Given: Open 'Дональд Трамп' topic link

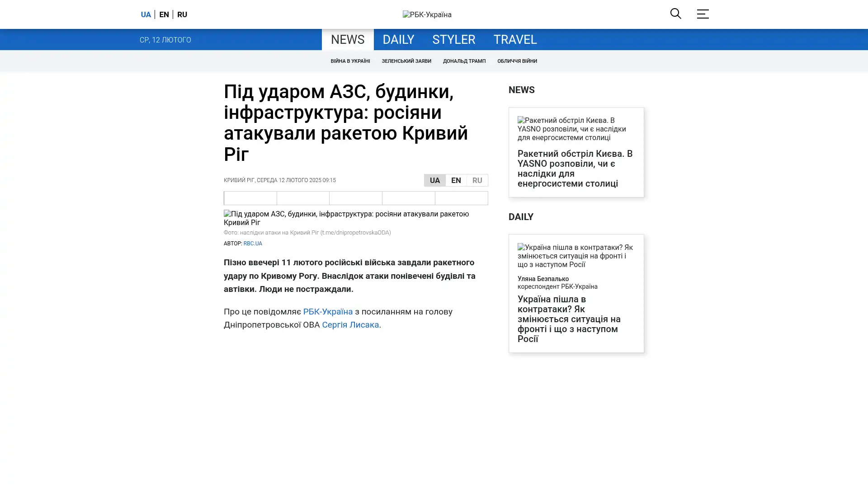Looking at the screenshot, I should (464, 61).
